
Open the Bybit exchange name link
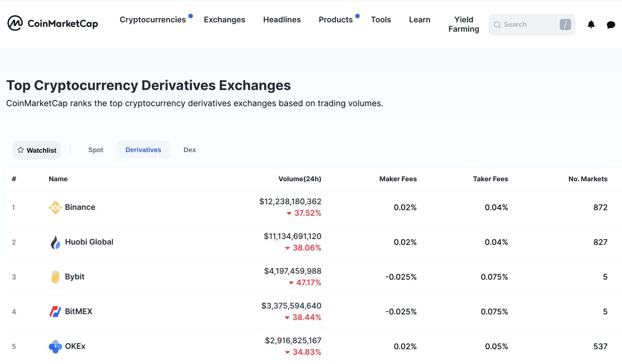coord(75,277)
